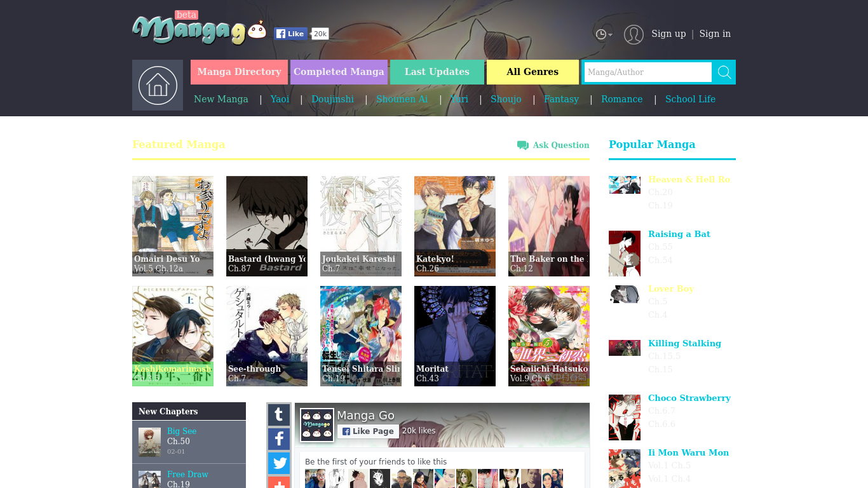
Task: Switch to the Last Updates tab
Action: [437, 72]
